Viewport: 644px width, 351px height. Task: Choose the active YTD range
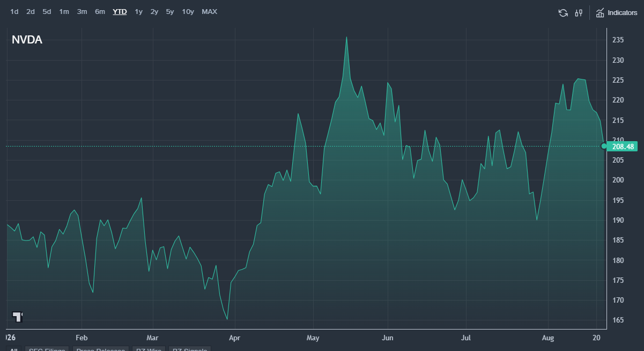click(120, 12)
